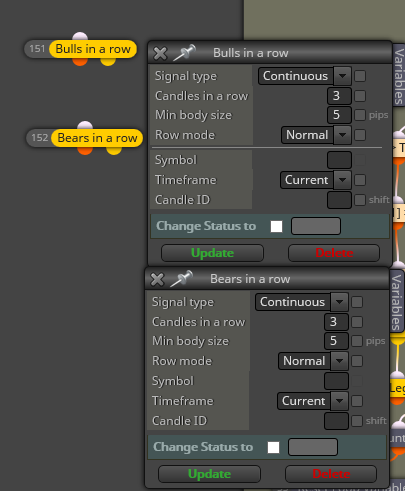
Task: Click Min body size field in Bulls panel
Action: [339, 115]
